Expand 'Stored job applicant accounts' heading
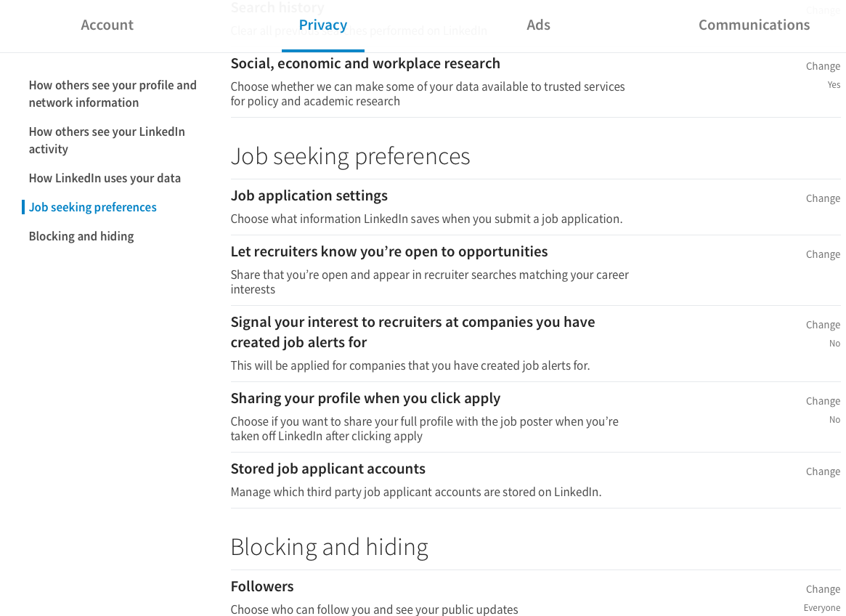 click(328, 469)
